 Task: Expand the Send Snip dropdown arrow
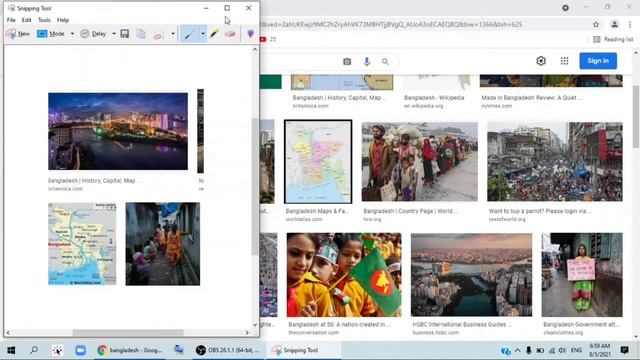coord(173,34)
